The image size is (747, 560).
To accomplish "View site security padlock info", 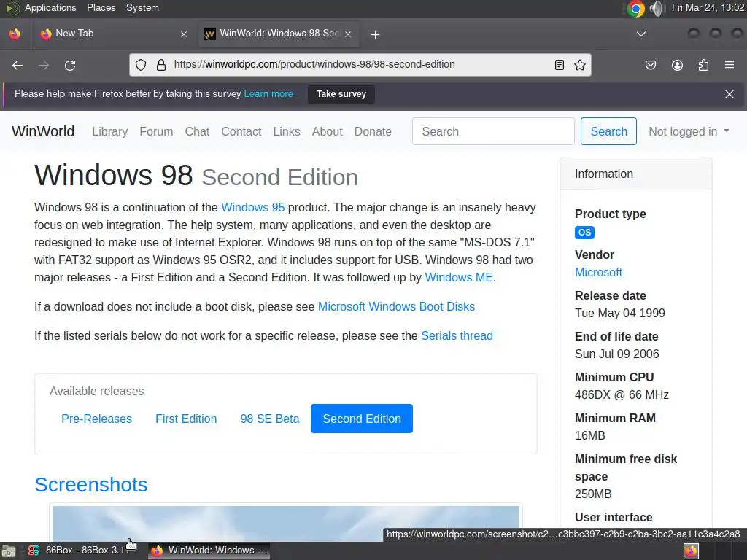I will pyautogui.click(x=161, y=65).
